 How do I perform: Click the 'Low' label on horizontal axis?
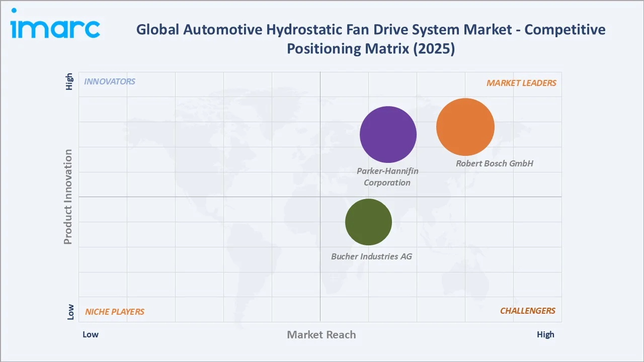tap(91, 334)
